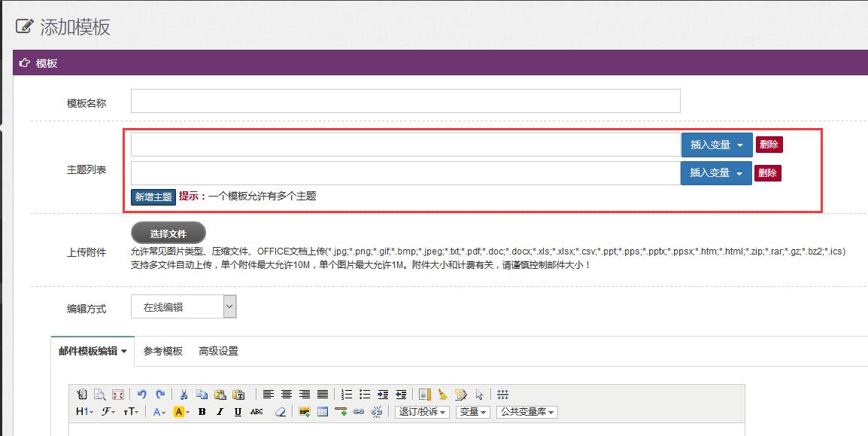This screenshot has height=436, width=868.
Task: Apply underline formatting
Action: click(238, 412)
